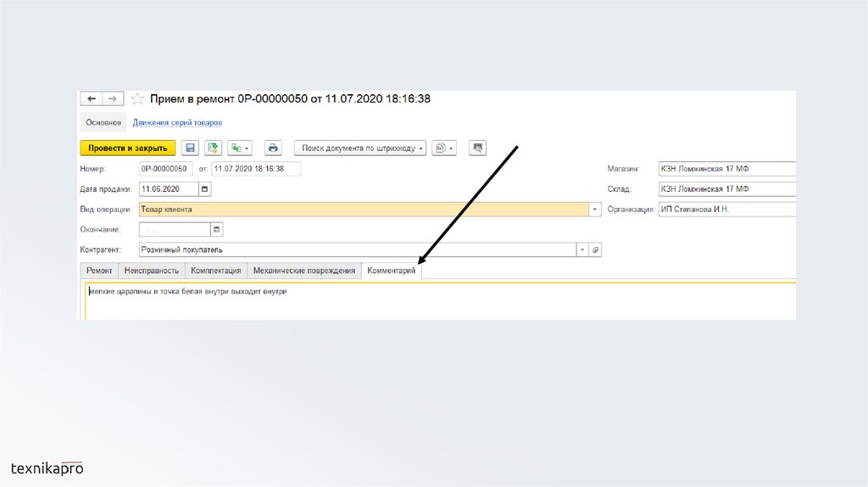Expand the Контрагент dropdown arrow
Viewport: 868px width, 487px height.
[582, 250]
